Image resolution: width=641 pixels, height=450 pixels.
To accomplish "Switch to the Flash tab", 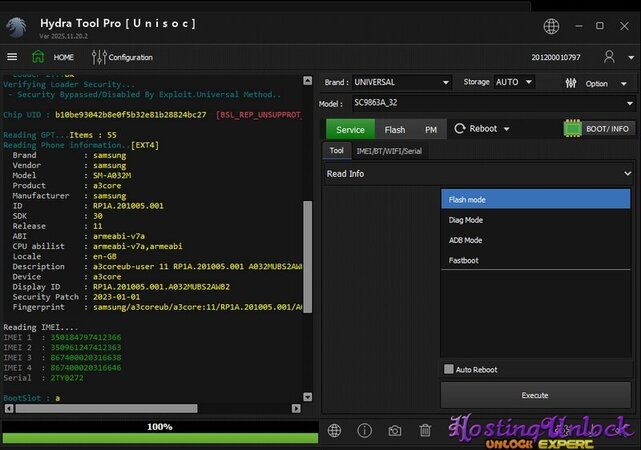I will point(395,129).
